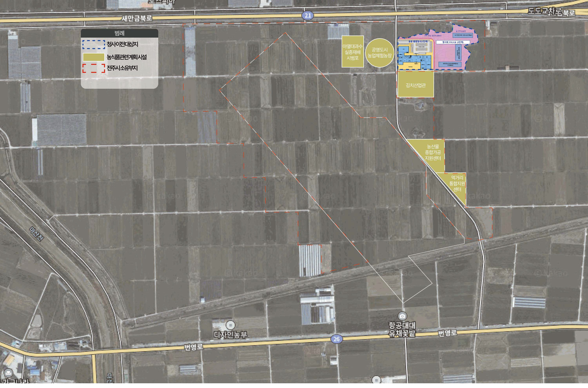Click the olive 농식품관련계획시설 legend swatch

click(93, 57)
